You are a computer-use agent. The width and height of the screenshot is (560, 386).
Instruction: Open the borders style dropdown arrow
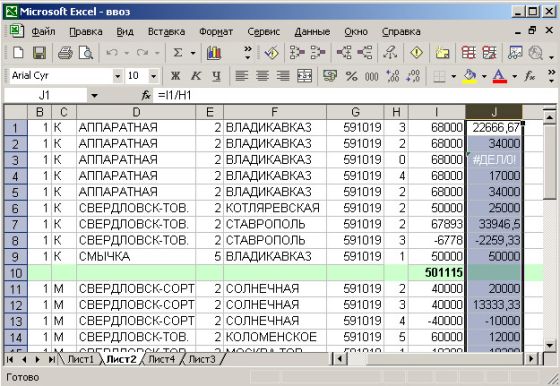point(454,76)
